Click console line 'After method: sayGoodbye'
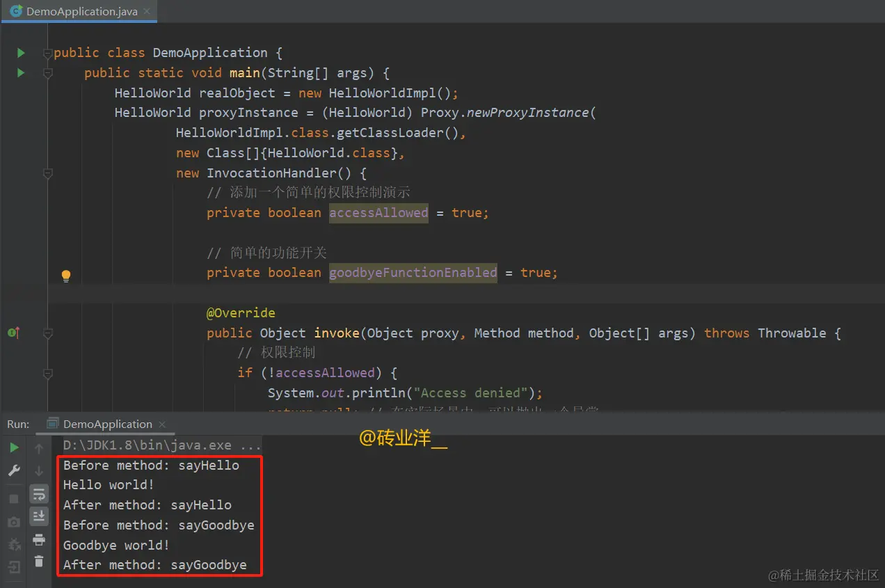 [x=155, y=565]
